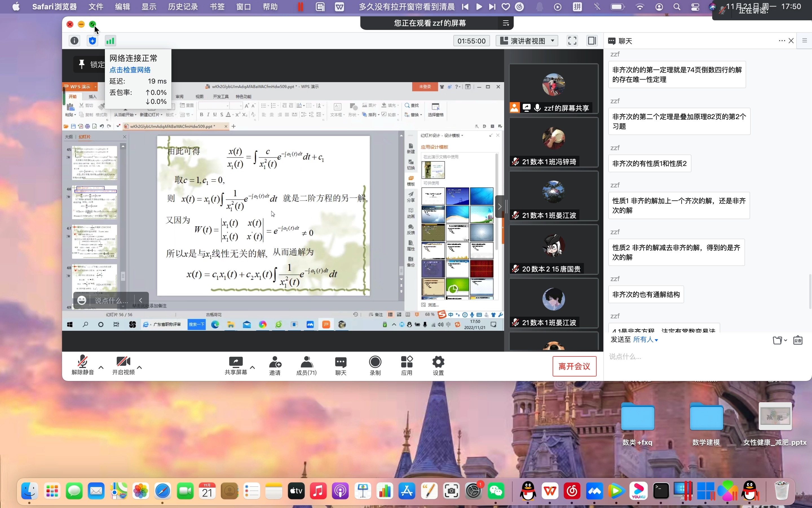Select the 20数本2 15唐国贵 participant tile
Viewport: 812px width, 508px height.
tap(554, 250)
